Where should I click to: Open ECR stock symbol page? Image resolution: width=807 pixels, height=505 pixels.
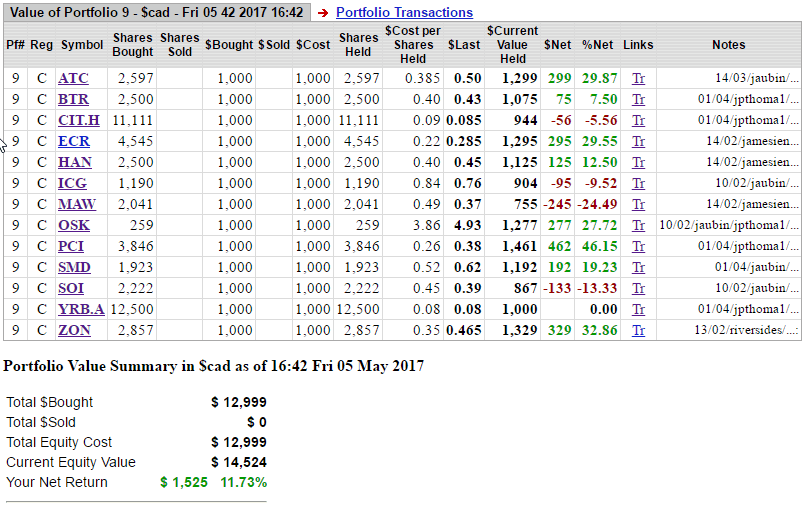point(74,141)
